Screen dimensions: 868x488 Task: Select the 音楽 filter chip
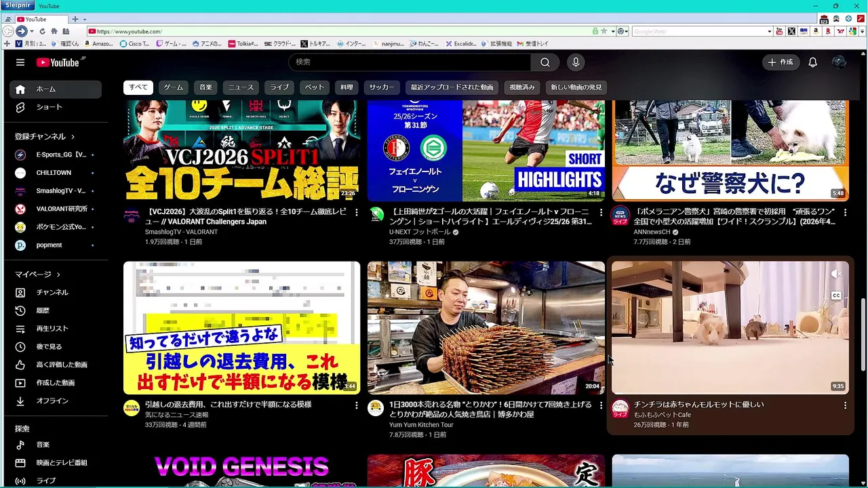[x=205, y=87]
